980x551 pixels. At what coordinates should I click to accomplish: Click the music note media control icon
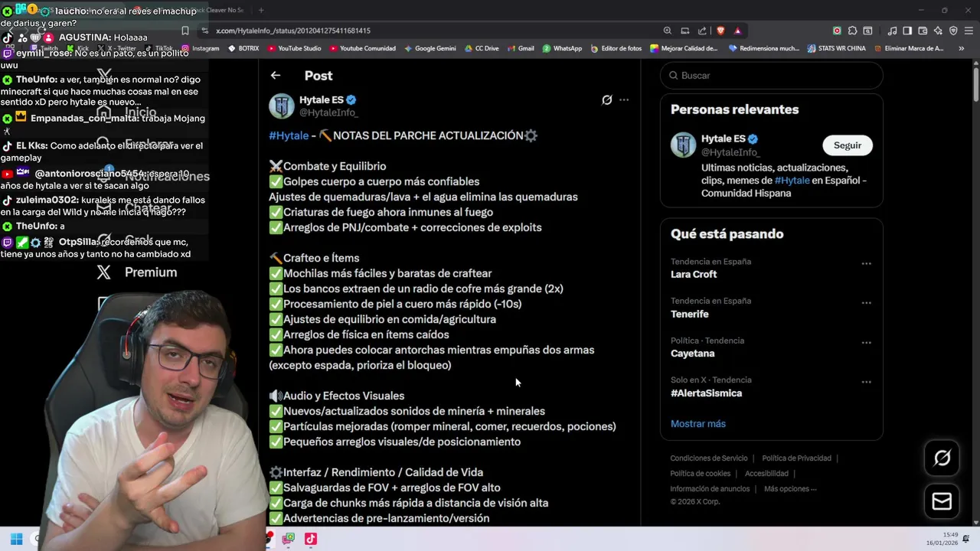[892, 31]
